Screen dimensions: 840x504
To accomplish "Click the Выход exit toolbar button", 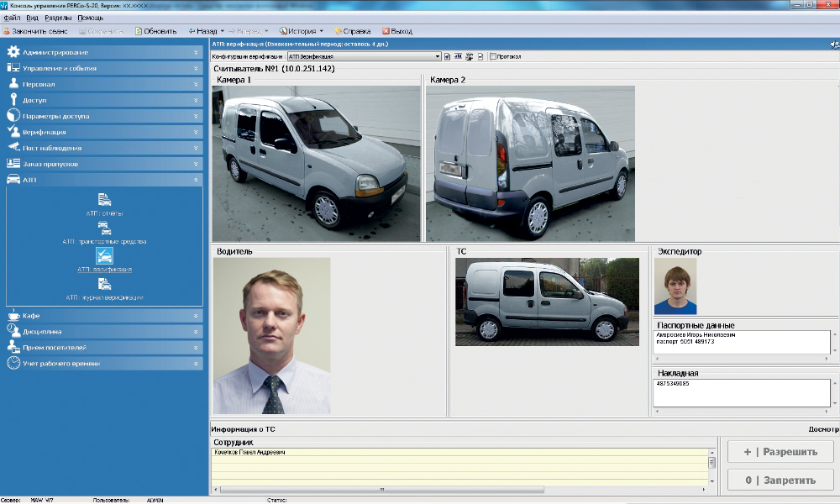I will (397, 31).
